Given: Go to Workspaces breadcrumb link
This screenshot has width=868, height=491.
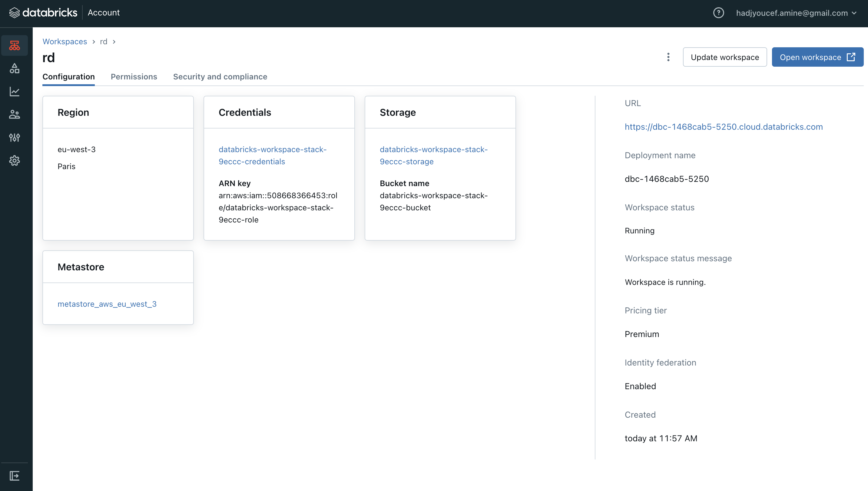Looking at the screenshot, I should point(65,42).
